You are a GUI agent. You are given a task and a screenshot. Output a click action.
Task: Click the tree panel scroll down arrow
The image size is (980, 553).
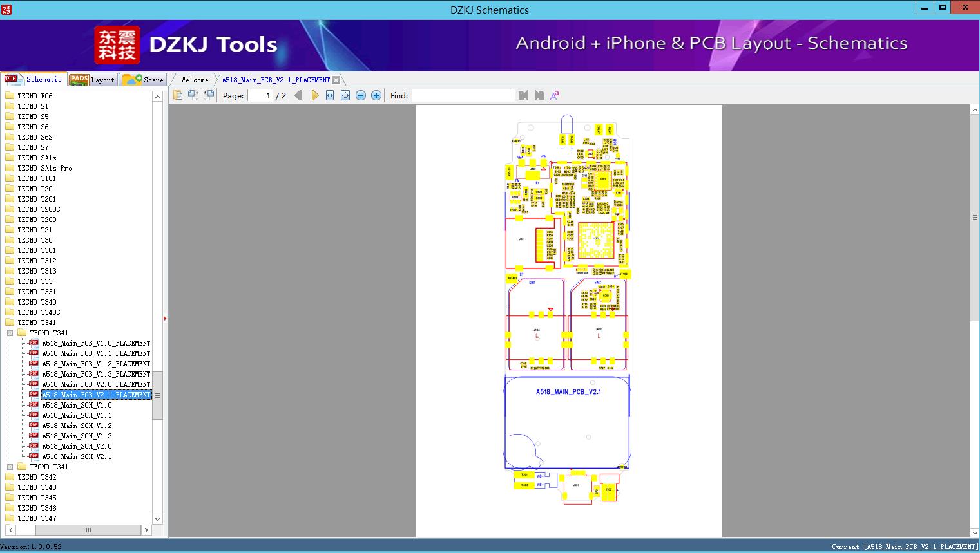pyautogui.click(x=157, y=519)
